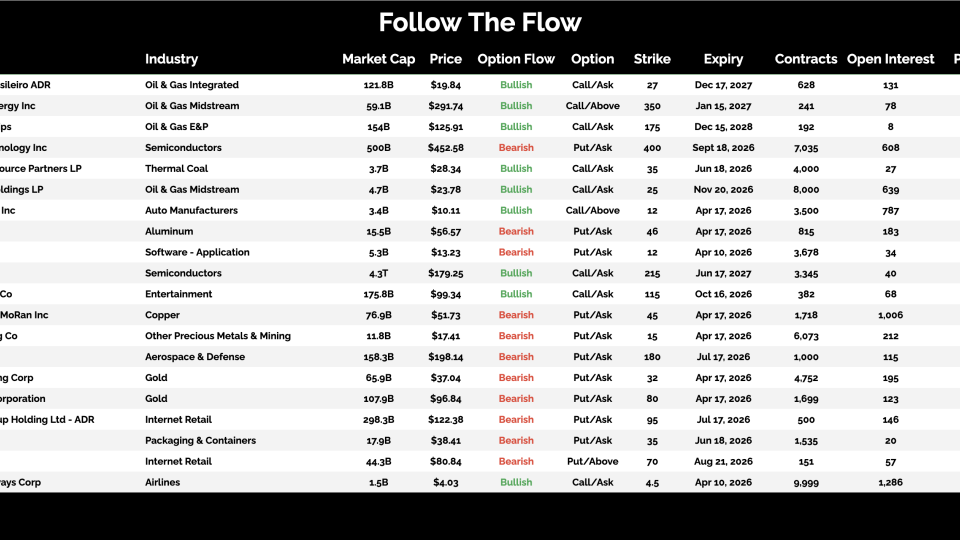This screenshot has width=960, height=540.
Task: Click the Put/Above option cell
Action: point(593,461)
